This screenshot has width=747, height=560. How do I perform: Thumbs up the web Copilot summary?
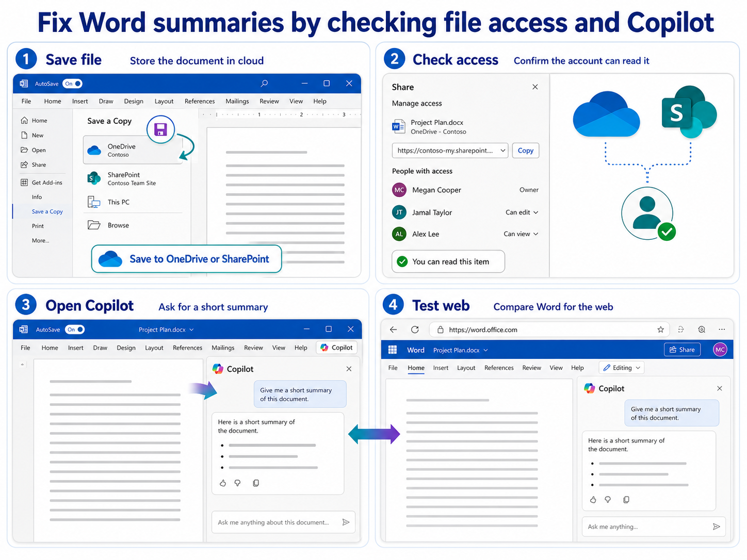593,500
